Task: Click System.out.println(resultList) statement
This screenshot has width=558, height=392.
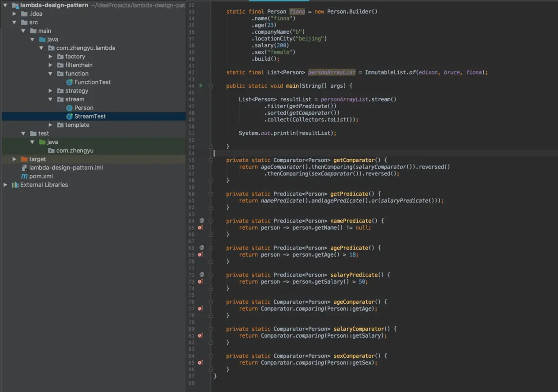Action: click(x=288, y=133)
